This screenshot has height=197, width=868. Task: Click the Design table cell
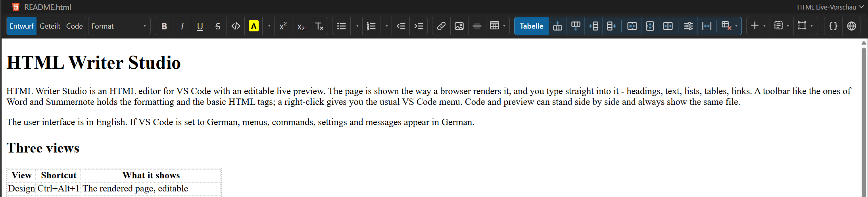click(21, 188)
